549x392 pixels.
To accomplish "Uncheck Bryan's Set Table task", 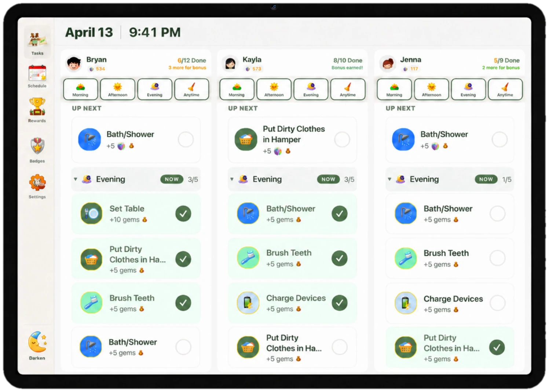I will pos(183,213).
